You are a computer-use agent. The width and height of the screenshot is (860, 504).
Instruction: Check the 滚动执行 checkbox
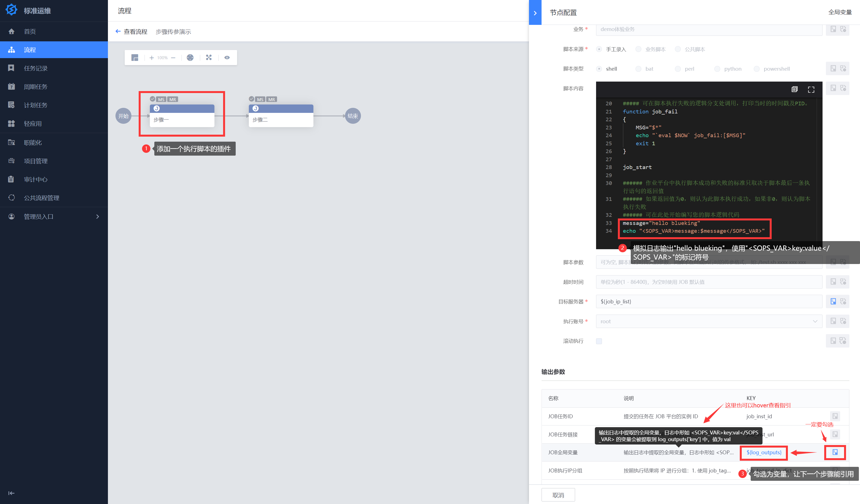click(x=599, y=341)
